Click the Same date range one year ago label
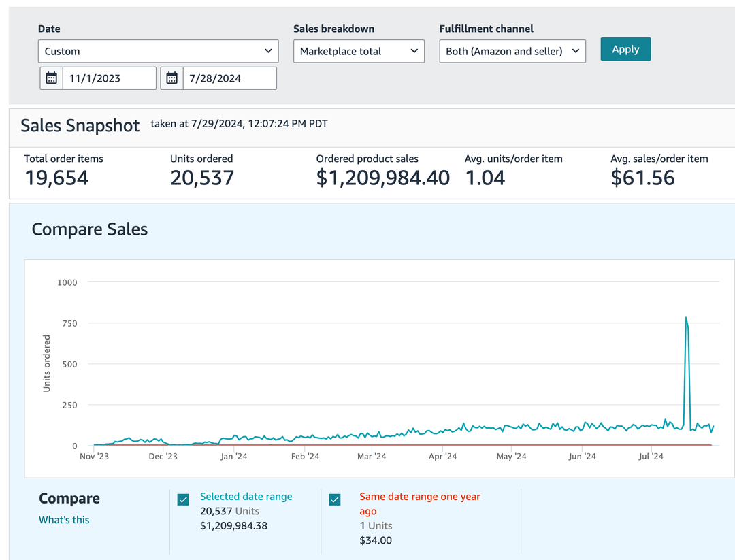 (x=419, y=504)
